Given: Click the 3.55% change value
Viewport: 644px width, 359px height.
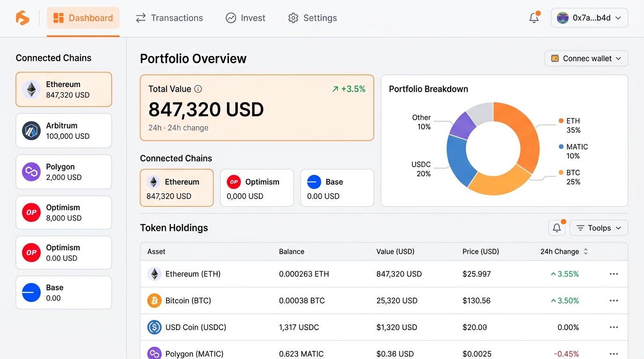Looking at the screenshot, I should (x=565, y=274).
